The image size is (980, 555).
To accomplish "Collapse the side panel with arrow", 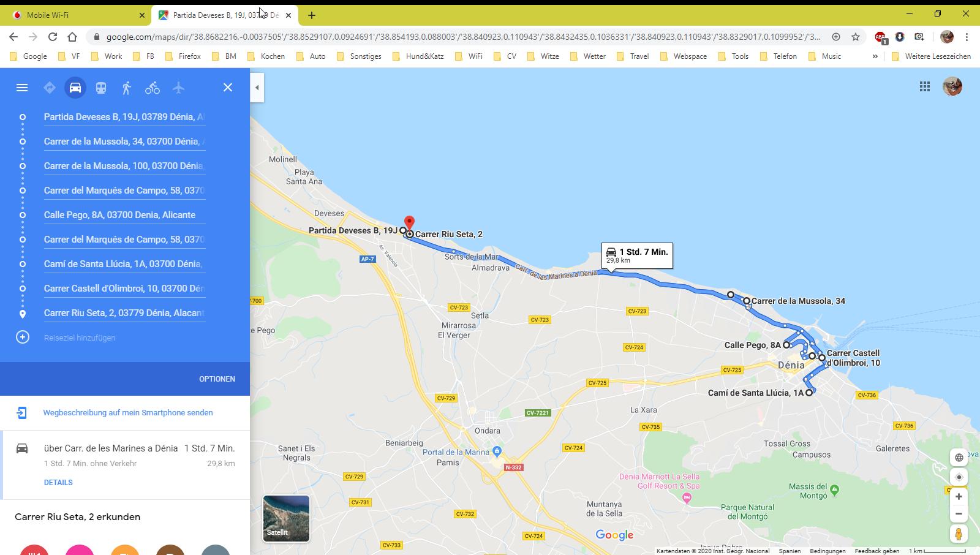I will point(257,88).
